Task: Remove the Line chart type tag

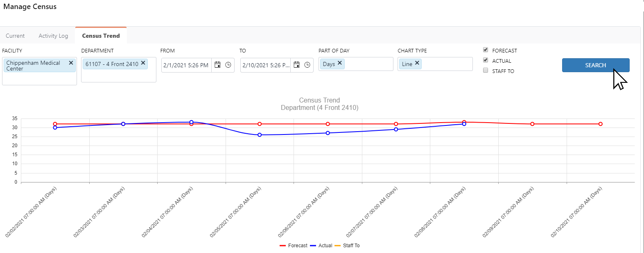Action: point(417,63)
